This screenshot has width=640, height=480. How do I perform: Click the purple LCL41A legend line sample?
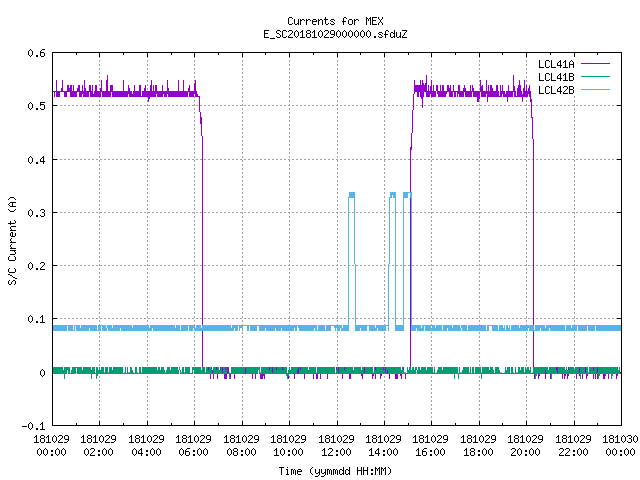pos(596,64)
